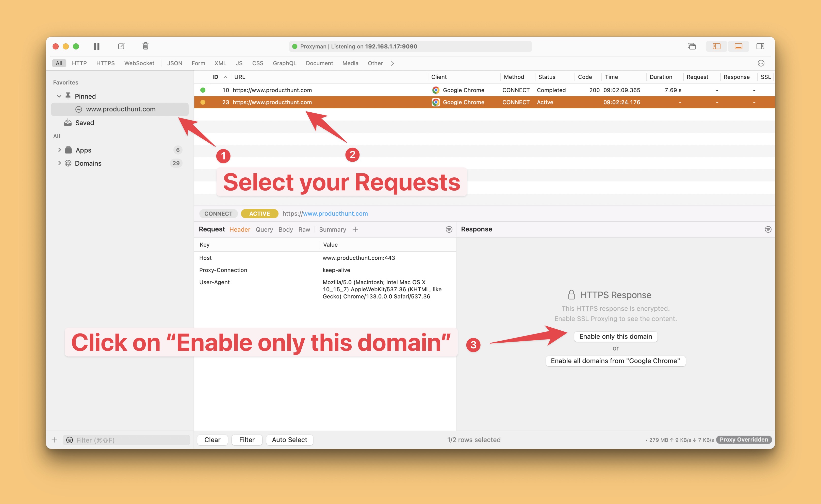Click the Proxy Overridden status badge

coord(744,440)
